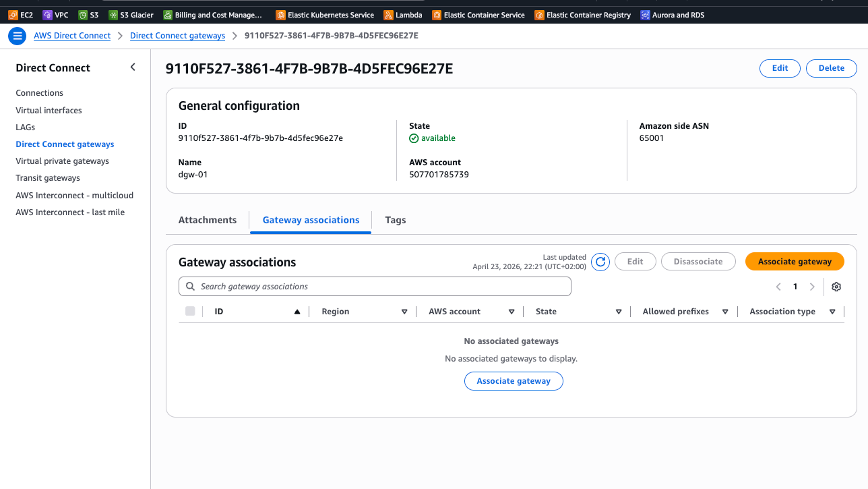Click the EC2 service shortcut icon
Screen dimensions: 868x489
(x=13, y=15)
